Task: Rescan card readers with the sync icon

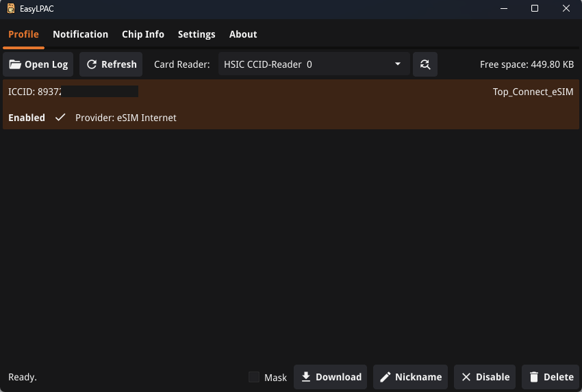Action: click(x=425, y=64)
